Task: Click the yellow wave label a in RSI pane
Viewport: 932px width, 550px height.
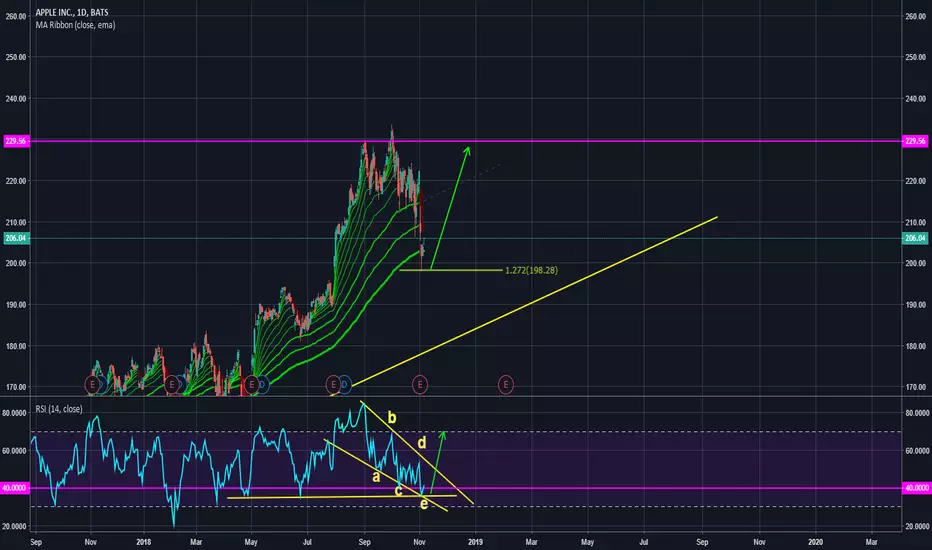Action: coord(376,476)
